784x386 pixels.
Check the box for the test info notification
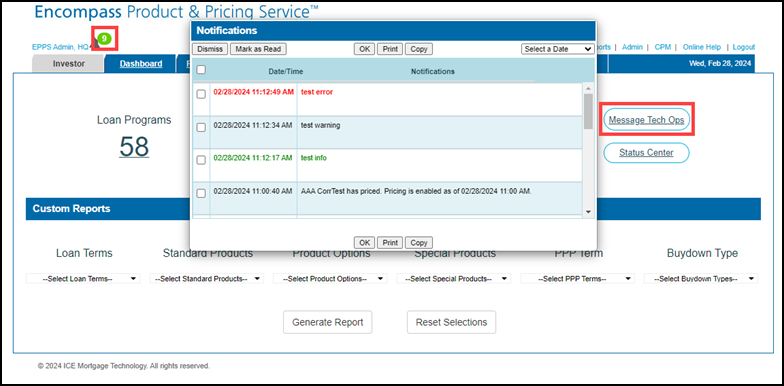point(201,160)
